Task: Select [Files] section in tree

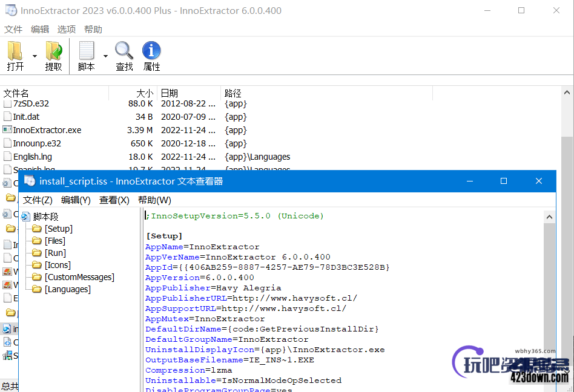Action: [55, 241]
